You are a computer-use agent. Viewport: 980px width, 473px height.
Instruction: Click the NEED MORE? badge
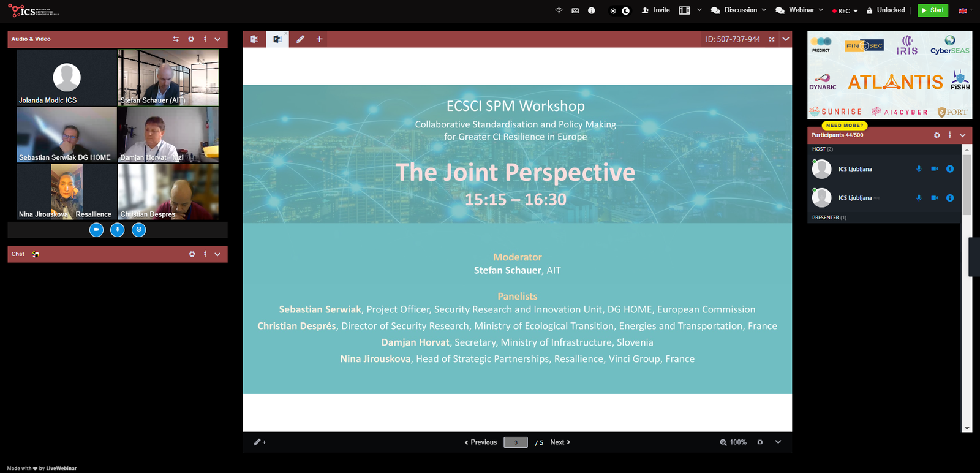tap(845, 125)
